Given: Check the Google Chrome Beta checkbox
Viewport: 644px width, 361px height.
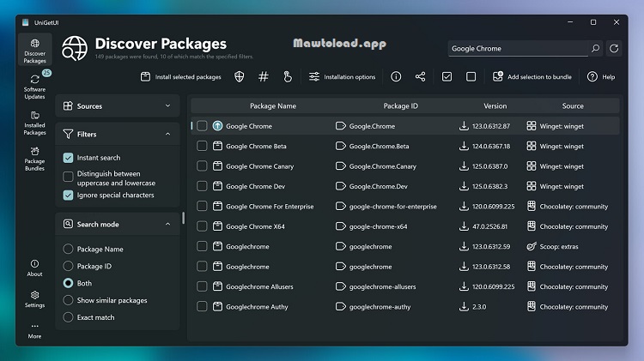Looking at the screenshot, I should [x=202, y=146].
